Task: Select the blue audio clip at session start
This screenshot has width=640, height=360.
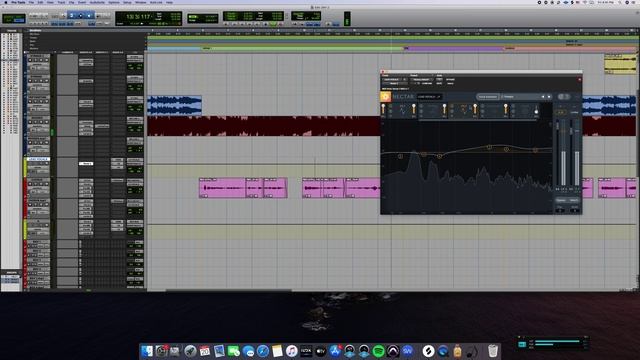Action: [x=174, y=106]
